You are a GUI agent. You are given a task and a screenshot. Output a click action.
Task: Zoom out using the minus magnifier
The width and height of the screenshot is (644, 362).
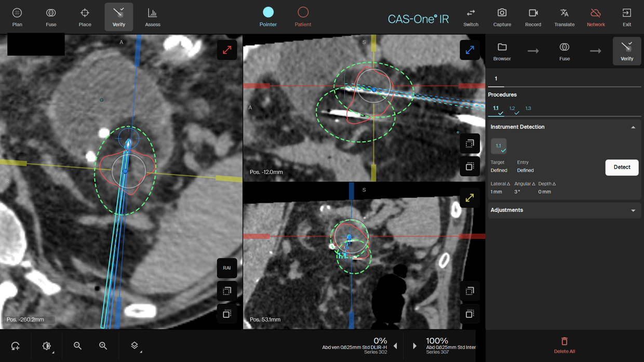pyautogui.click(x=77, y=346)
